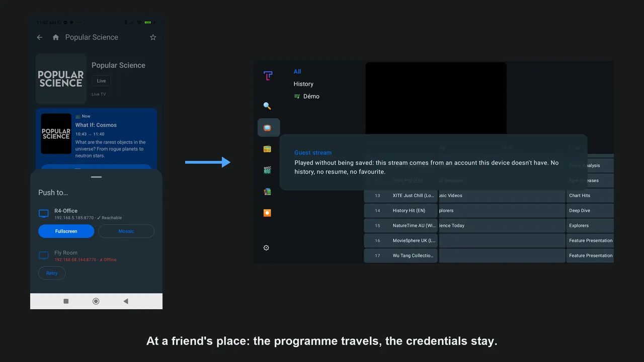Push as Mosaic to R4-Office
The image size is (644, 362).
pos(126,231)
